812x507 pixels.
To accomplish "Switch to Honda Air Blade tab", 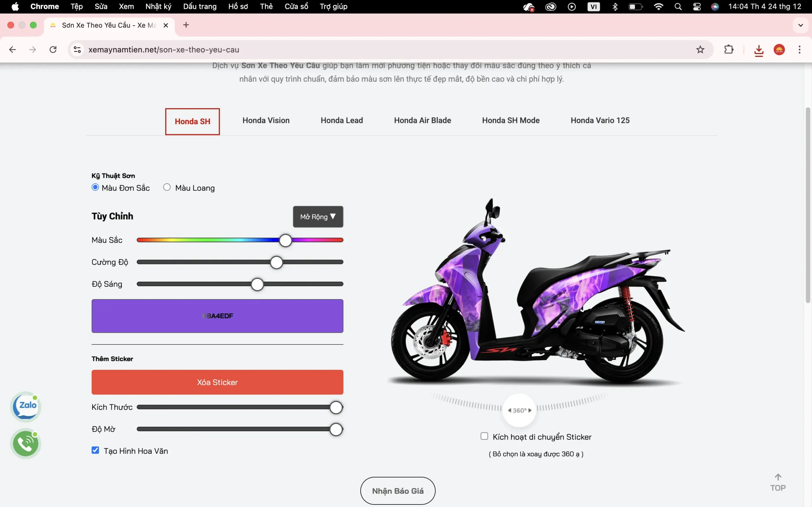I will point(422,120).
